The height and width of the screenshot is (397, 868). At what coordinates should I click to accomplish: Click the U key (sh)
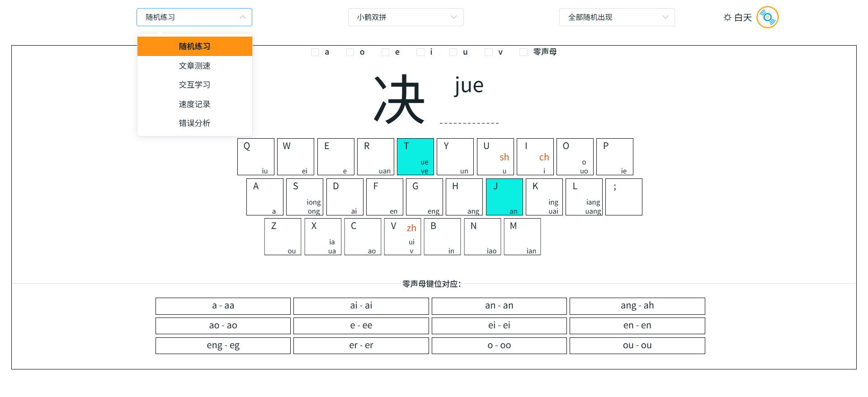point(495,157)
